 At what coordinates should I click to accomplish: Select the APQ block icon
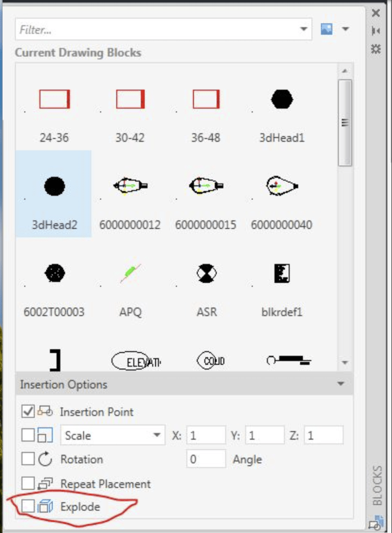point(130,273)
